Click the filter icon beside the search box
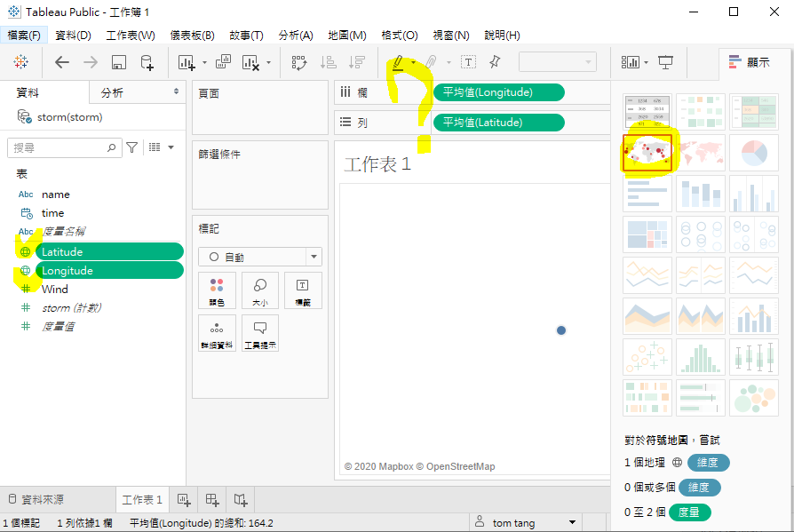The width and height of the screenshot is (794, 532). (x=132, y=147)
